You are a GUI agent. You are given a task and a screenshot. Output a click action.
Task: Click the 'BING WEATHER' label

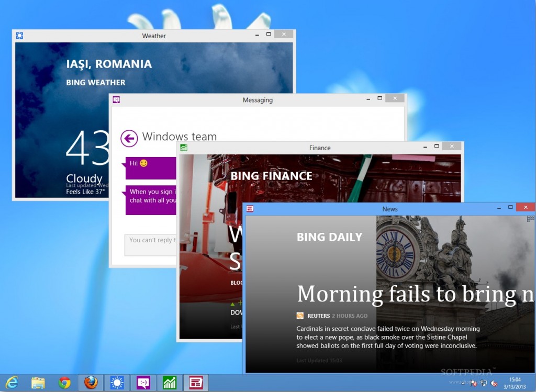(96, 82)
